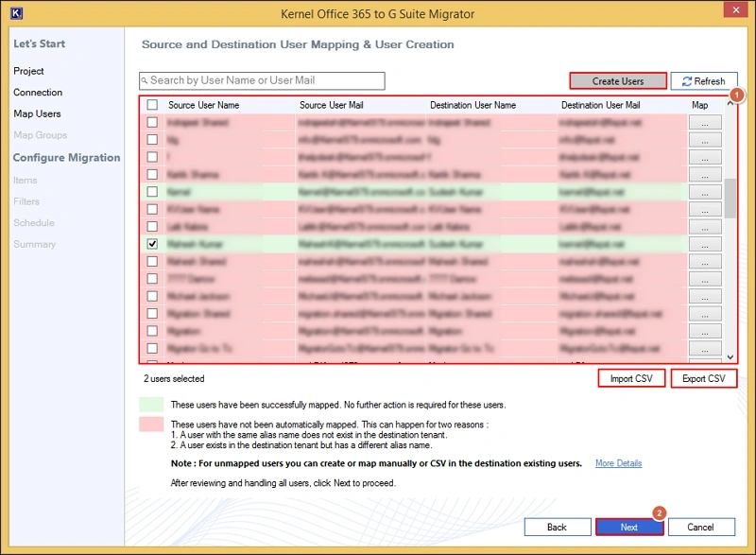Open the Map Users step
The height and width of the screenshot is (555, 756).
pos(37,113)
